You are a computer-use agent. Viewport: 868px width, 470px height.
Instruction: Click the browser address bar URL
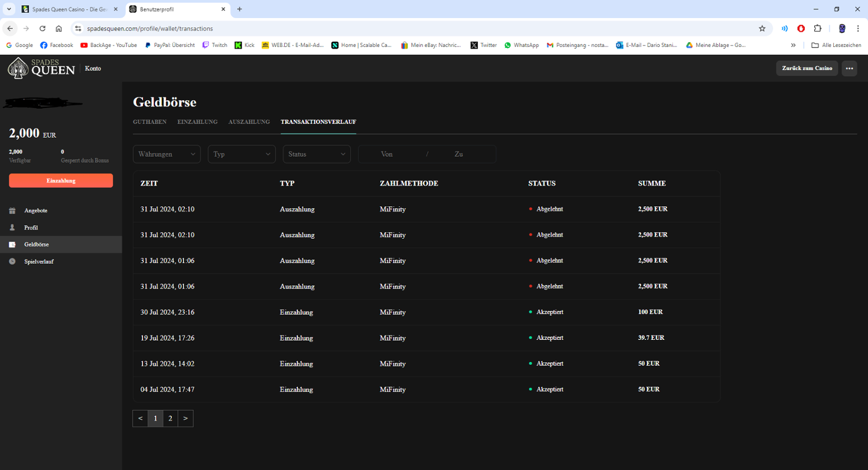150,28
